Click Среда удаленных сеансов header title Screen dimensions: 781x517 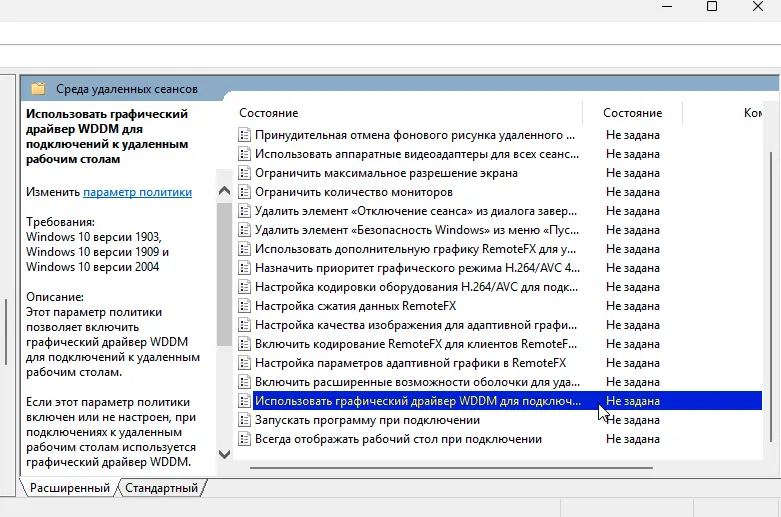[x=127, y=89]
